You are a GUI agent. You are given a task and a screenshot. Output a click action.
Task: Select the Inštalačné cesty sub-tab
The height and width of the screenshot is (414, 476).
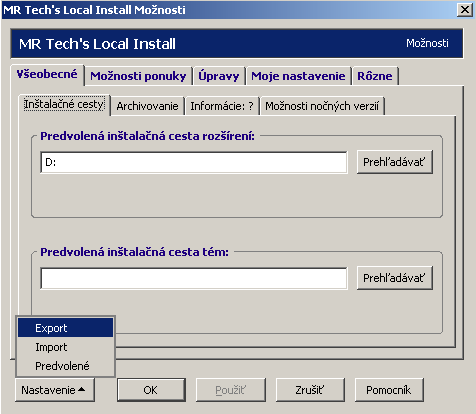[x=64, y=105]
